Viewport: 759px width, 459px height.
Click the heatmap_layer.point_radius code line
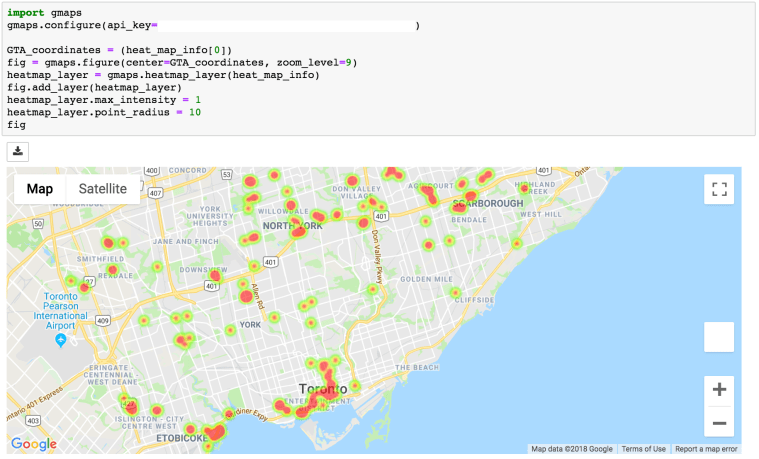pyautogui.click(x=104, y=112)
